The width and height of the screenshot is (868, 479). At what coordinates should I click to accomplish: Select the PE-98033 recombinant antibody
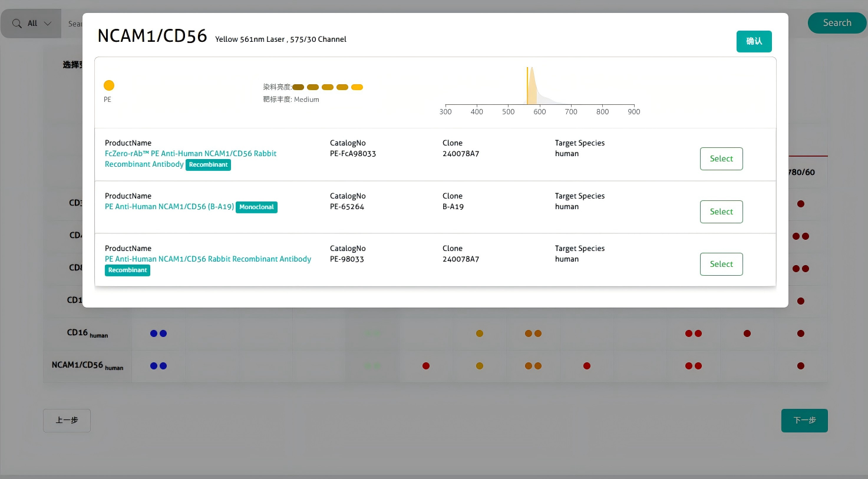(x=721, y=264)
